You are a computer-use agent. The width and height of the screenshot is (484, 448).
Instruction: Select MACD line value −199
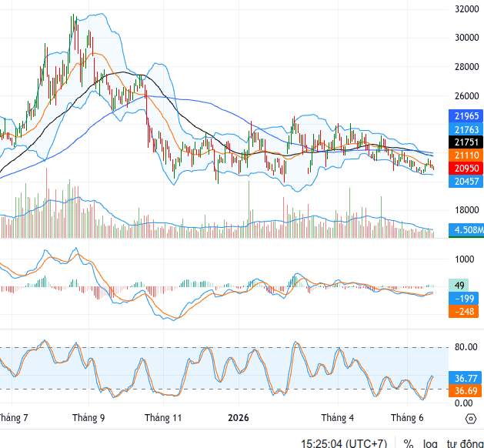pyautogui.click(x=464, y=298)
